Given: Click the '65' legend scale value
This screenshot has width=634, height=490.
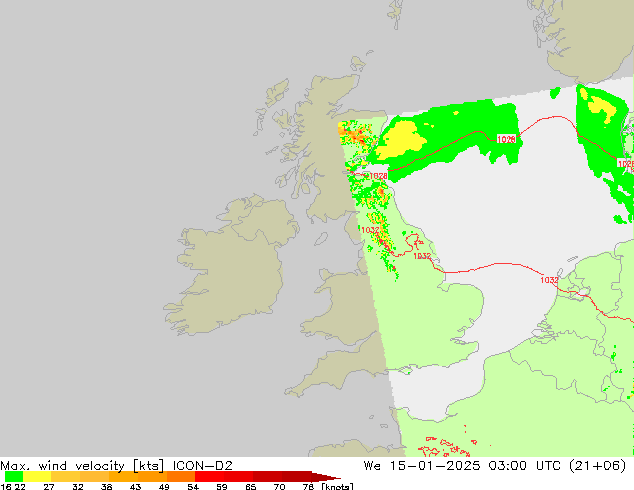Looking at the screenshot, I should 251,486.
